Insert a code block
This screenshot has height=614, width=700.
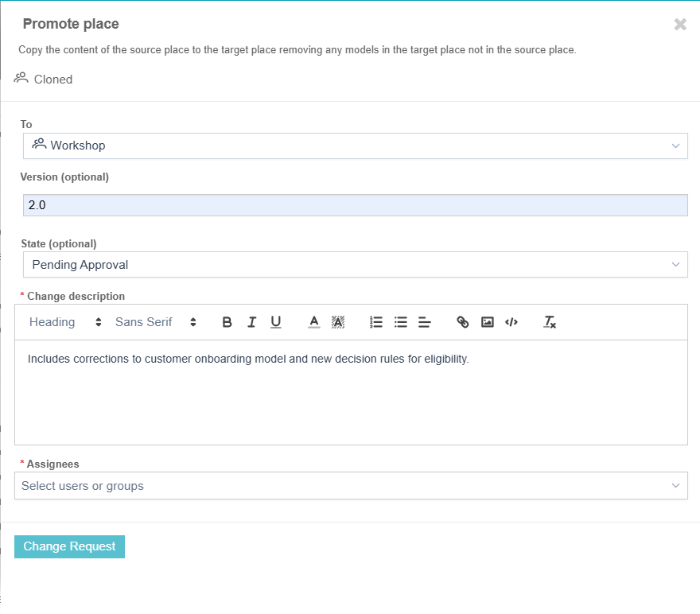511,322
